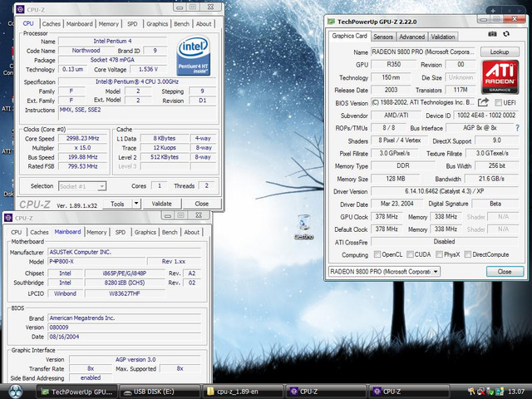Click the motherboard model P4P800-X
532x399 pixels.
tap(96, 261)
